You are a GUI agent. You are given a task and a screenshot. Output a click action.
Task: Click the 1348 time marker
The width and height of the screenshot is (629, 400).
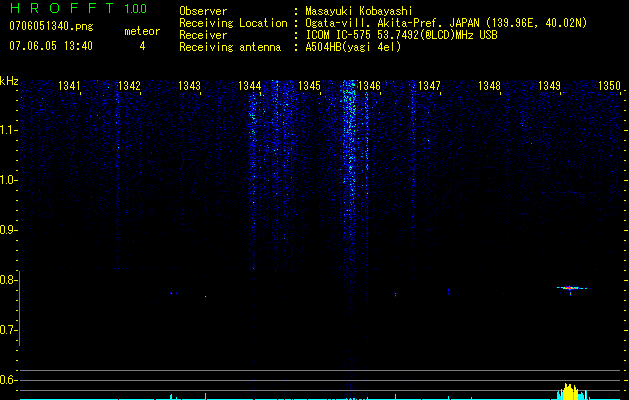[489, 86]
